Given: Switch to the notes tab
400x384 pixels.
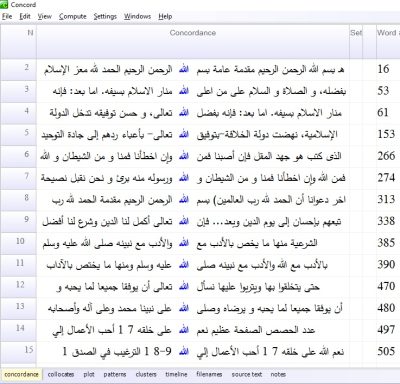Looking at the screenshot, I should (x=278, y=374).
